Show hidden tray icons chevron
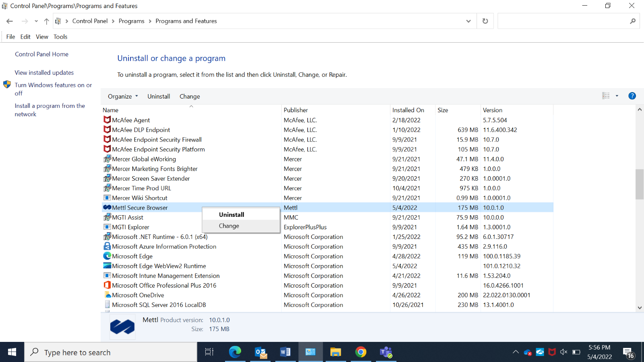 (x=516, y=352)
